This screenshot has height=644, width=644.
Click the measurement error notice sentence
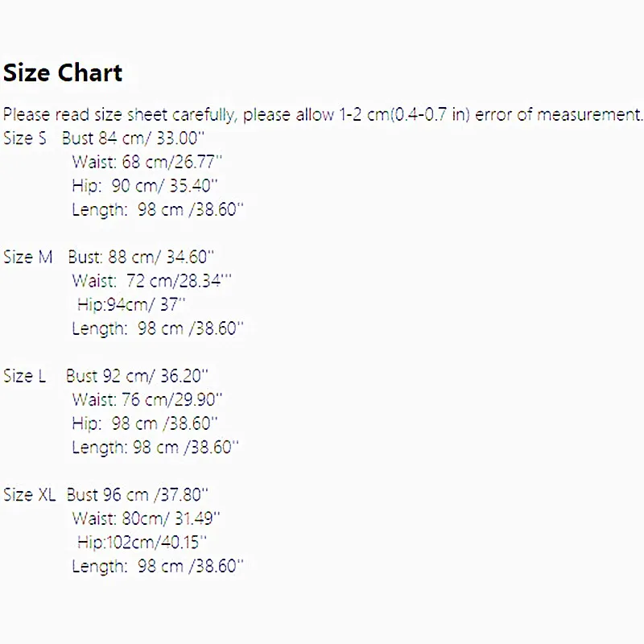click(x=322, y=114)
